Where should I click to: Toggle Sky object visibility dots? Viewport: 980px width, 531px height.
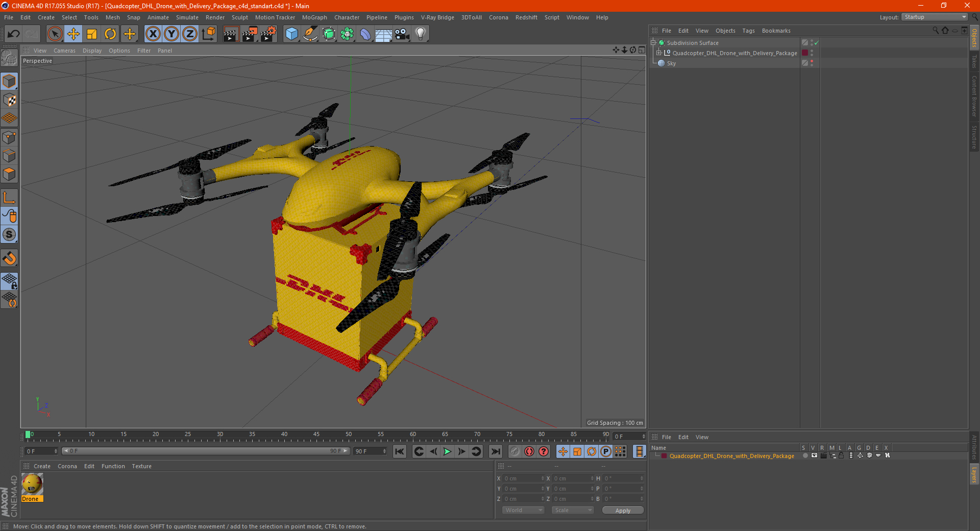812,63
